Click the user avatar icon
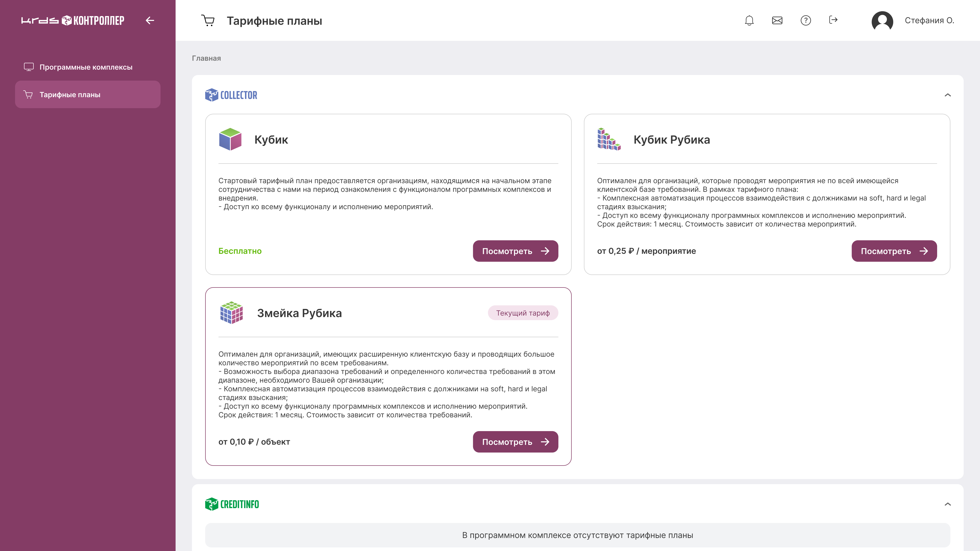Image resolution: width=980 pixels, height=551 pixels. 882,20
